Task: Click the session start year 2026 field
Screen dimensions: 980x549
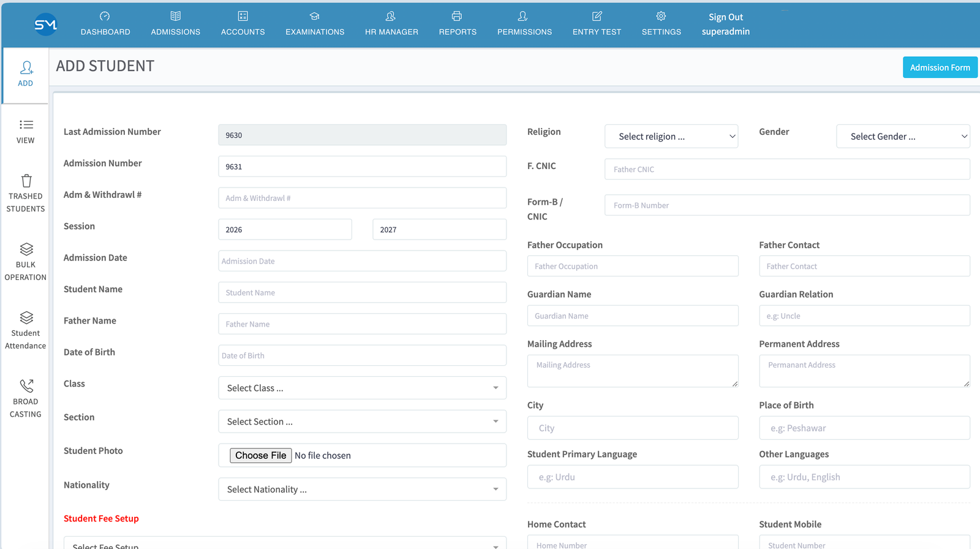Action: pos(285,230)
